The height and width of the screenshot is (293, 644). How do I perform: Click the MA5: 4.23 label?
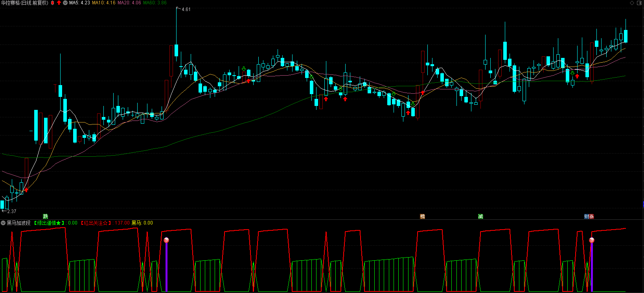(x=79, y=3)
